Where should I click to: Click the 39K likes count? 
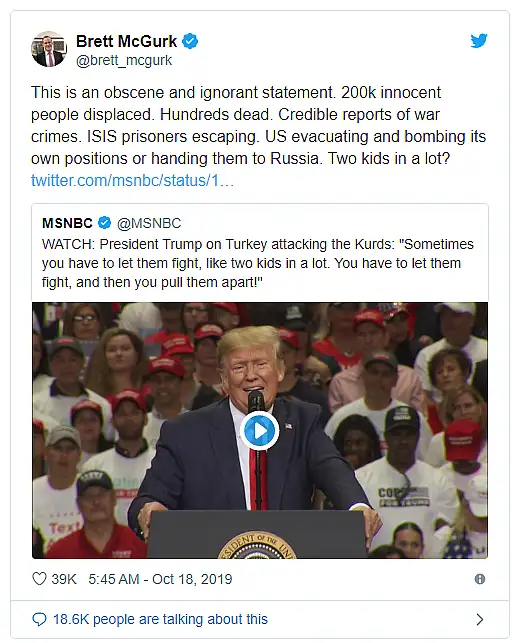click(x=64, y=579)
